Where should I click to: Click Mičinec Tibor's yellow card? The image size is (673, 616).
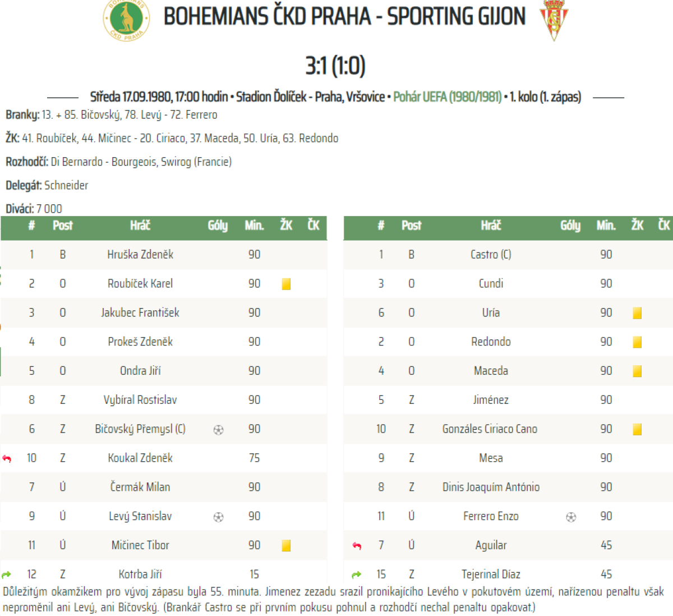(x=286, y=545)
